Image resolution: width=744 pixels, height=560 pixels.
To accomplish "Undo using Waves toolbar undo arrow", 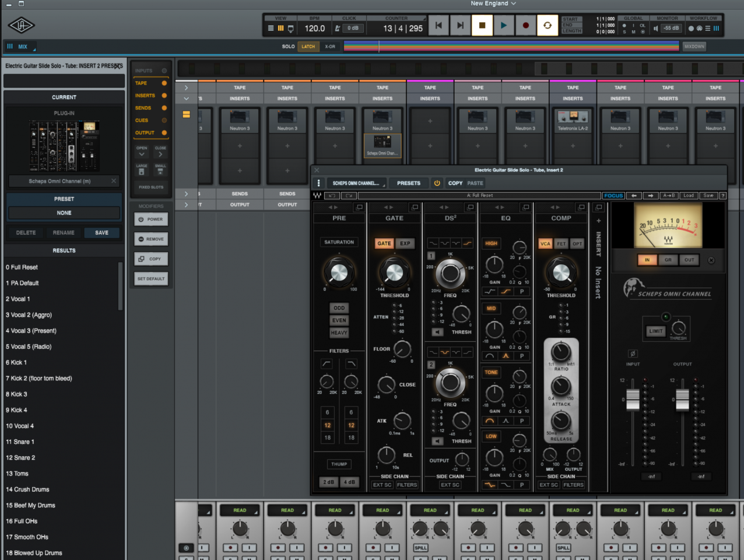I will (332, 195).
